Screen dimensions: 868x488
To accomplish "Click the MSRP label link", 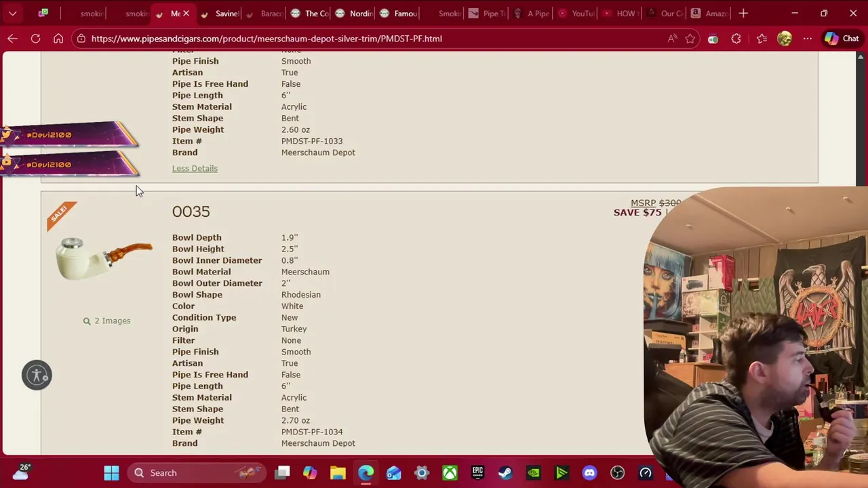I will pos(643,203).
